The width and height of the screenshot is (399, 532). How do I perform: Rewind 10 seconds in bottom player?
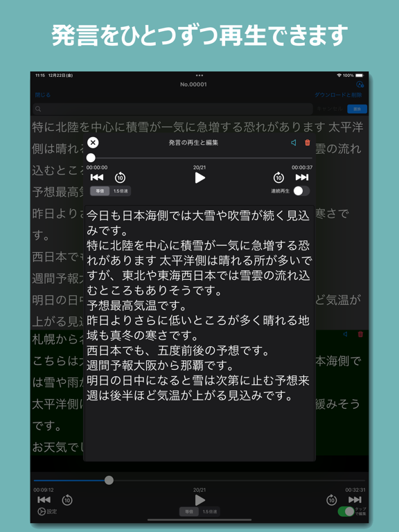click(67, 499)
